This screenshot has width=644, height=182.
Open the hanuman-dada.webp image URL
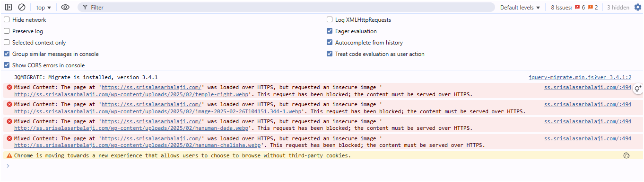coord(131,128)
